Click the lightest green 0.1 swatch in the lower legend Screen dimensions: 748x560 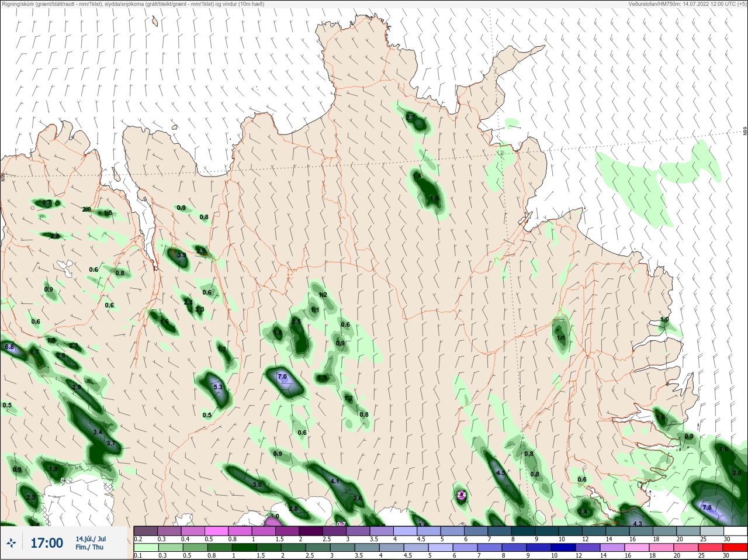point(146,548)
